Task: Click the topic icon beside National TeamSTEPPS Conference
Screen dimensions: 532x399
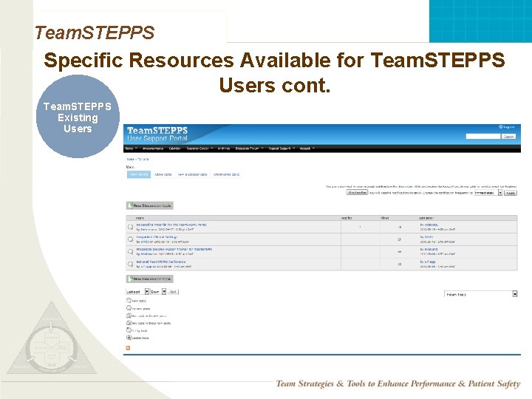Action: coord(130,264)
